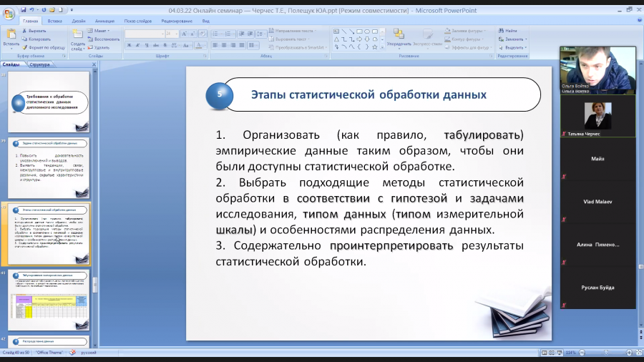644x362 pixels.
Task: Click the Найти (Find) binoculars icon
Action: [x=501, y=31]
